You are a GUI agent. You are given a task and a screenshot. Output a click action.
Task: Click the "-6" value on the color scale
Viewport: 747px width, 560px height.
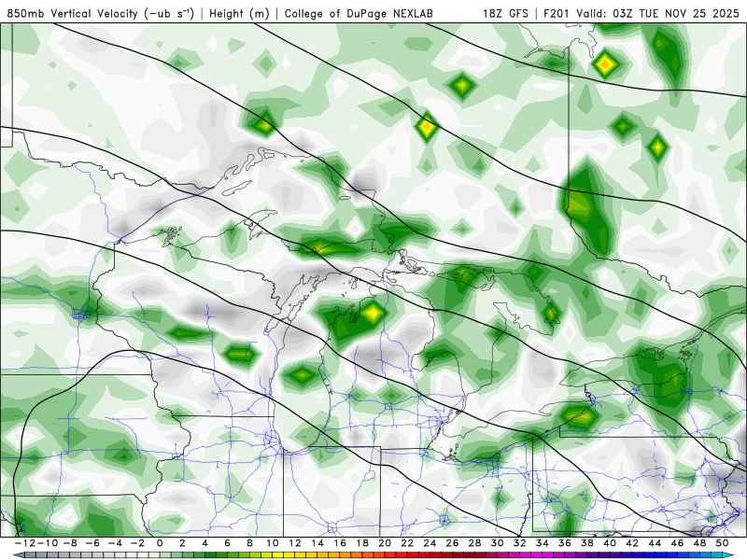point(92,543)
